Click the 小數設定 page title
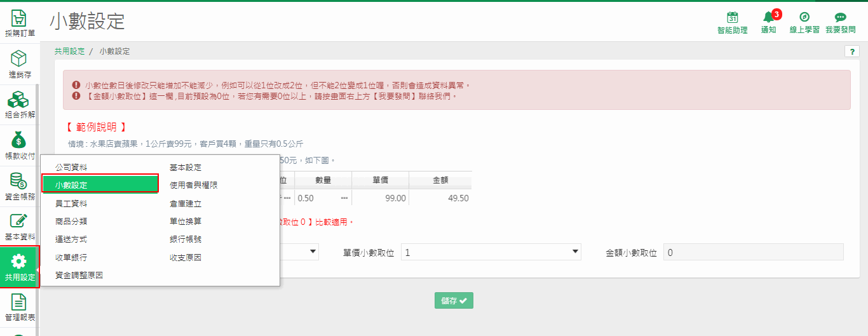 tap(87, 21)
